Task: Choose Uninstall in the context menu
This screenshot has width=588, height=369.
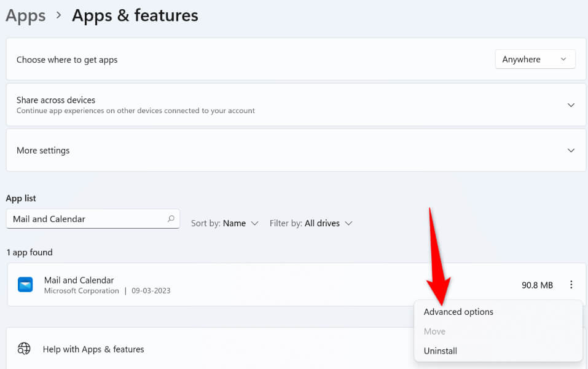Action: pos(441,351)
